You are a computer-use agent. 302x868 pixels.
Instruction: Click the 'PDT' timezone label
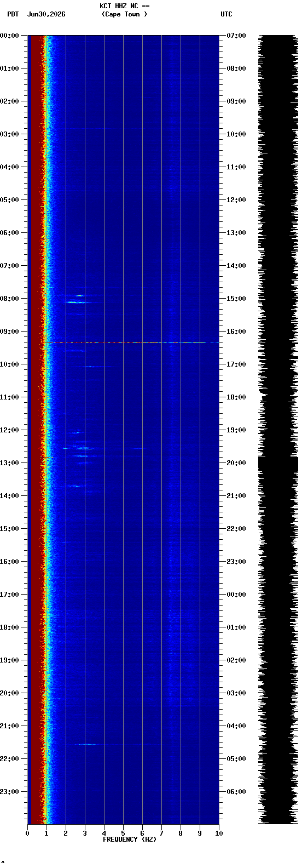[x=13, y=14]
